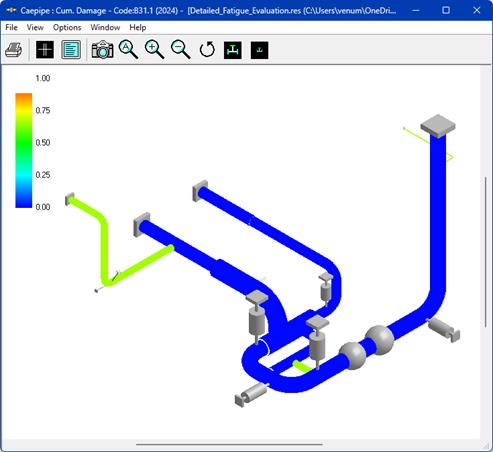Click the Caepipe title bar app icon

tap(11, 10)
